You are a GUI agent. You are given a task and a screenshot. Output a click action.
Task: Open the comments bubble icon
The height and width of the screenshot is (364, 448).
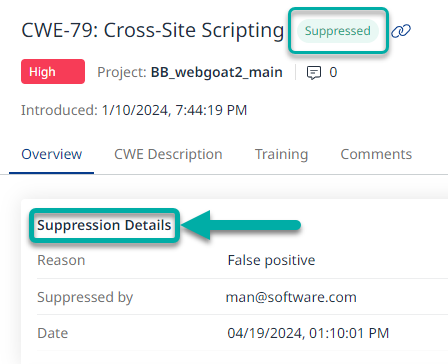pyautogui.click(x=314, y=73)
